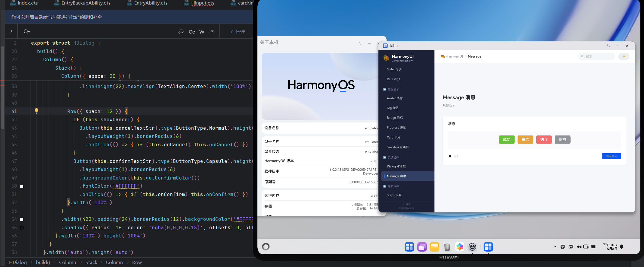Screen dimensions: 644x267
Task: Toggle whole words (W) in the find bar
Action: click(202, 32)
